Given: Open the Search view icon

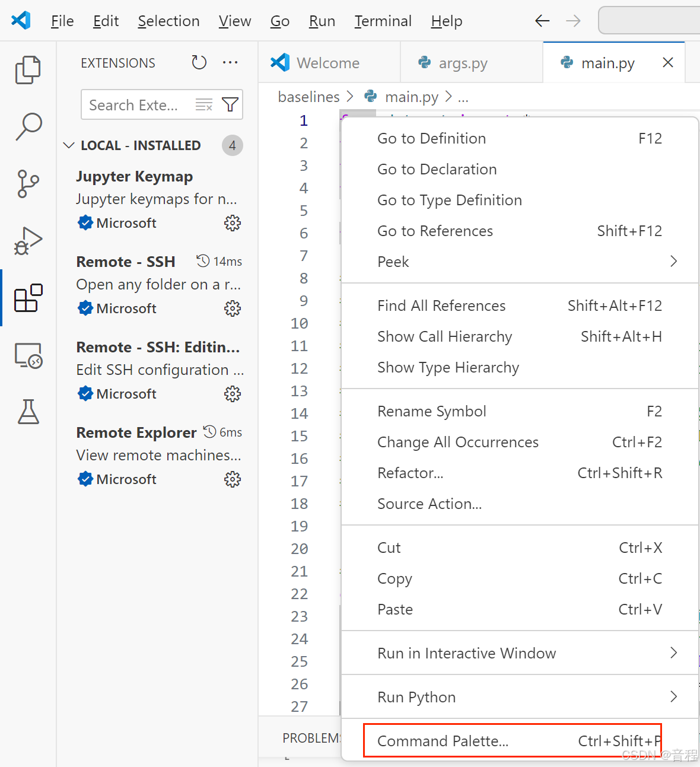Looking at the screenshot, I should [28, 126].
